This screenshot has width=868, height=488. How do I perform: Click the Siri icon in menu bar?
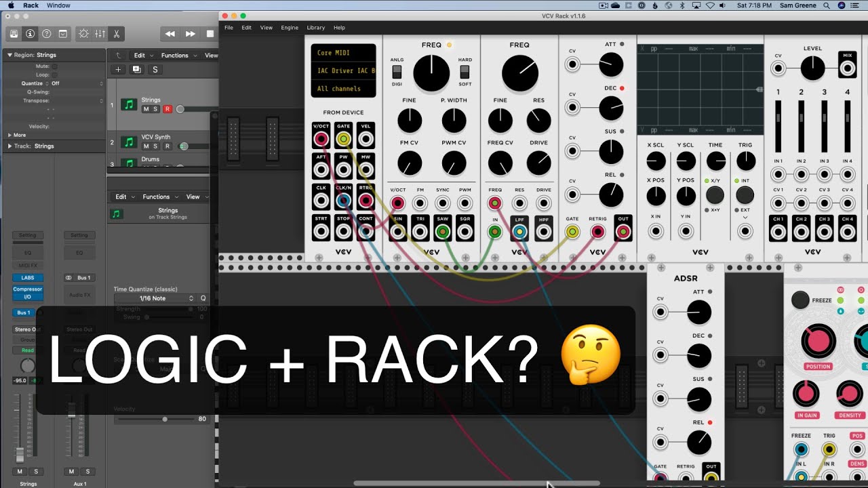[x=842, y=5]
